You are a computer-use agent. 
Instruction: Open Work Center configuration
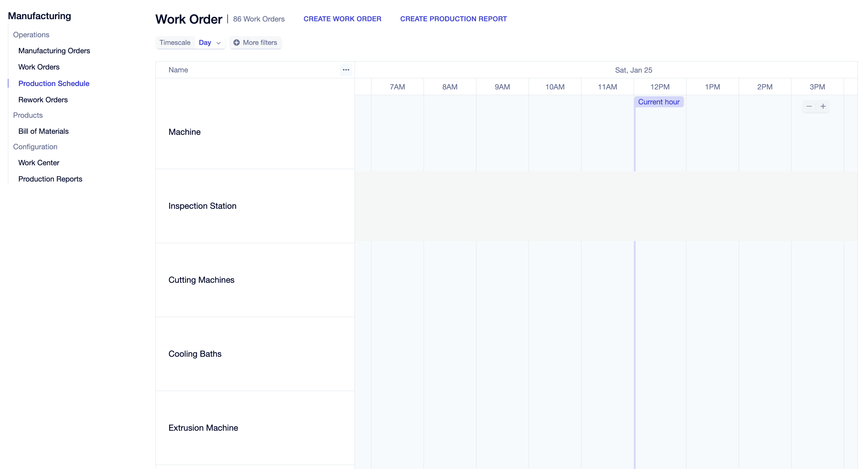pyautogui.click(x=39, y=163)
